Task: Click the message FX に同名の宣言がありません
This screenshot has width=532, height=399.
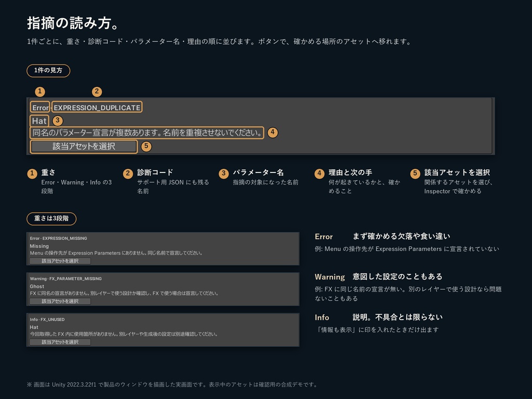Action: [124, 293]
